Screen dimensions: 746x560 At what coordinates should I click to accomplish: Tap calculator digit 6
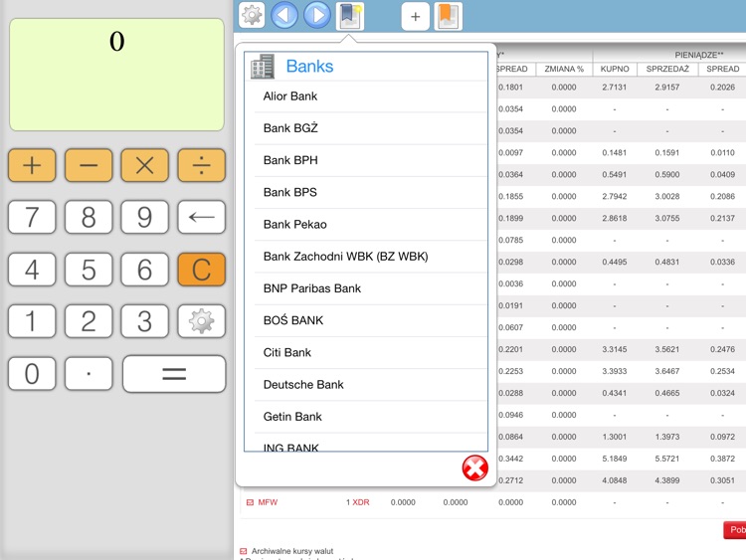coord(144,270)
